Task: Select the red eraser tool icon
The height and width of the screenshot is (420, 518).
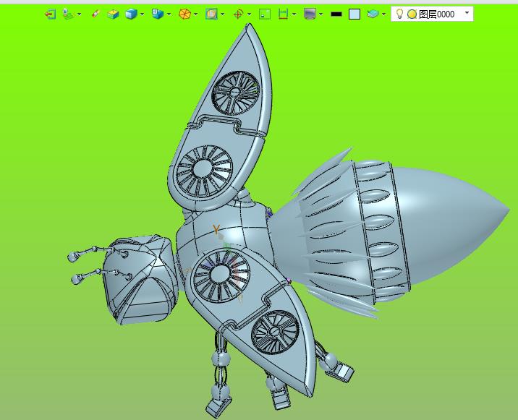Action: tap(95, 14)
